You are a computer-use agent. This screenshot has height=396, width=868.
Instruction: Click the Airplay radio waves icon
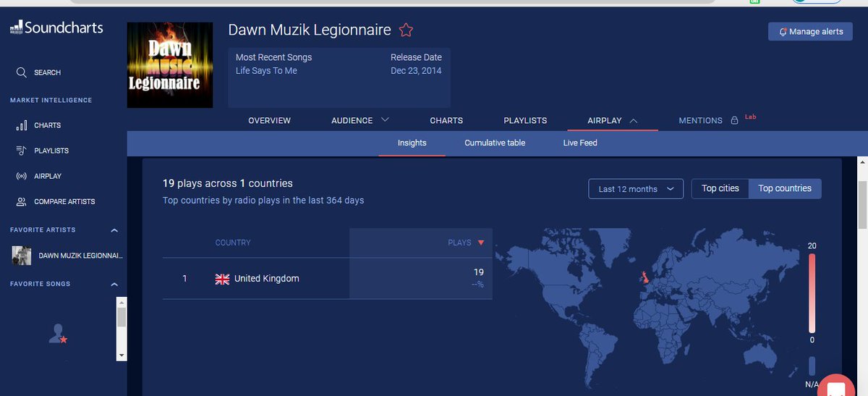(21, 176)
